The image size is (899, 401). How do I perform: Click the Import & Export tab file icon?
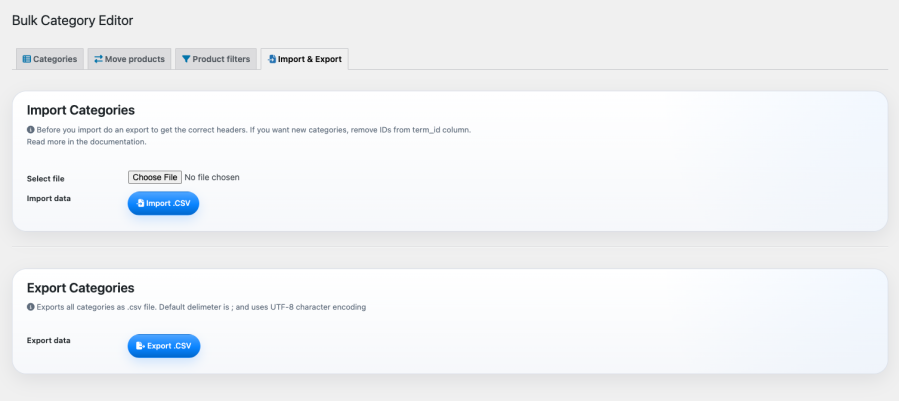point(272,59)
